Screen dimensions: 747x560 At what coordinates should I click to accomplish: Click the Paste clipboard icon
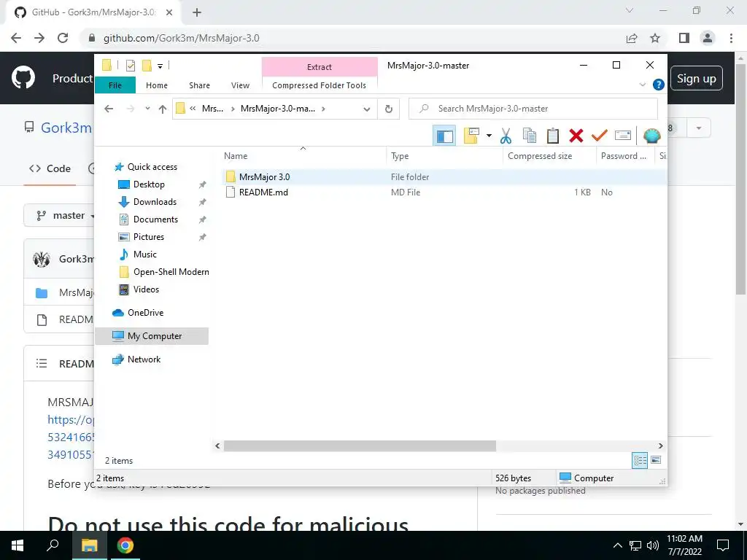point(553,136)
